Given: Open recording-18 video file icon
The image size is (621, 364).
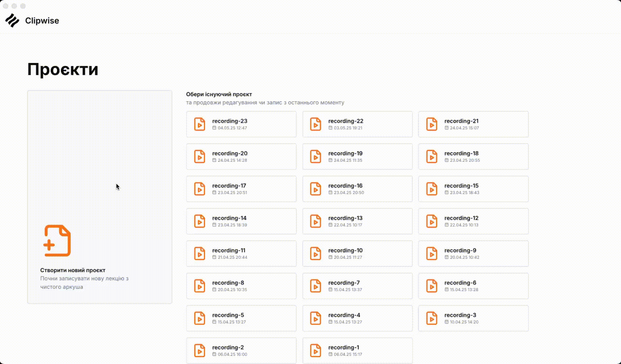Looking at the screenshot, I should pyautogui.click(x=432, y=156).
